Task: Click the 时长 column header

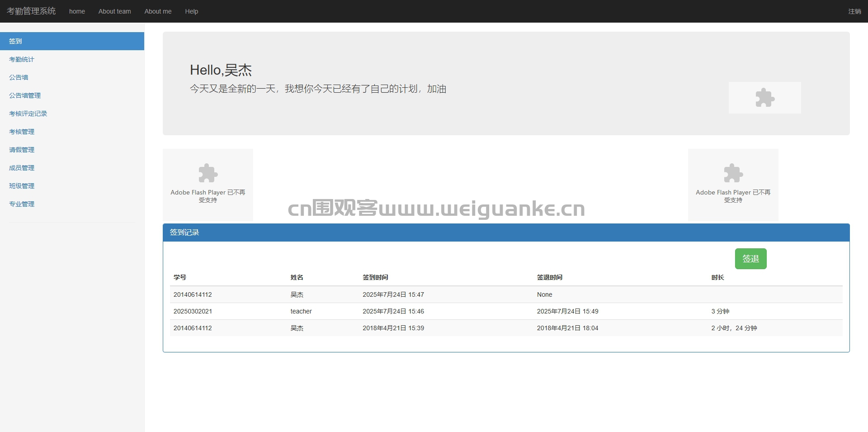Action: coord(718,277)
